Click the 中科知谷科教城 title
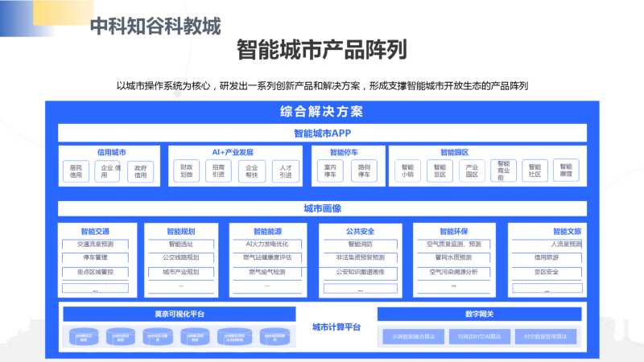This screenshot has width=644, height=362. pyautogui.click(x=155, y=26)
